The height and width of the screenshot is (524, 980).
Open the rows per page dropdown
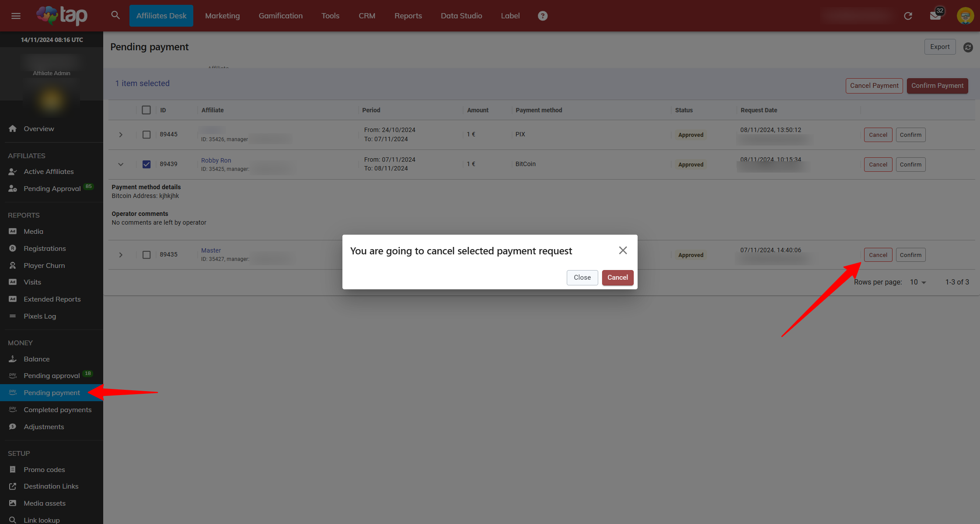[x=918, y=282]
